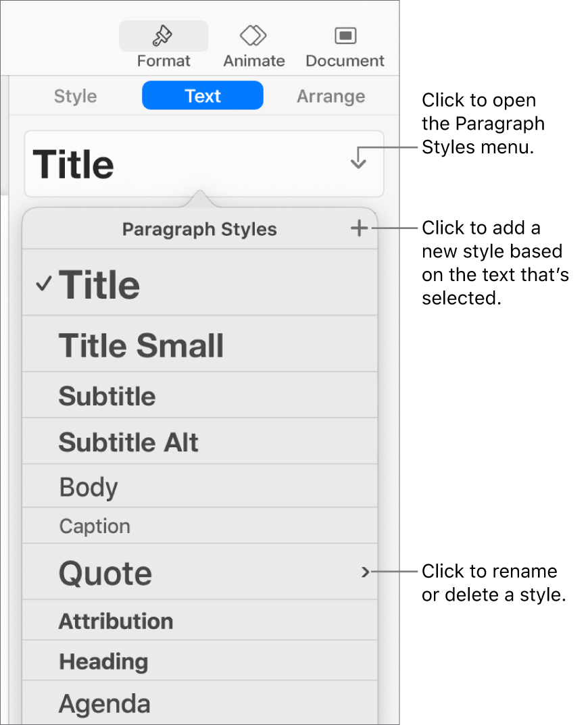Open Paragraph Styles menu arrow
This screenshot has width=588, height=725.
[358, 158]
